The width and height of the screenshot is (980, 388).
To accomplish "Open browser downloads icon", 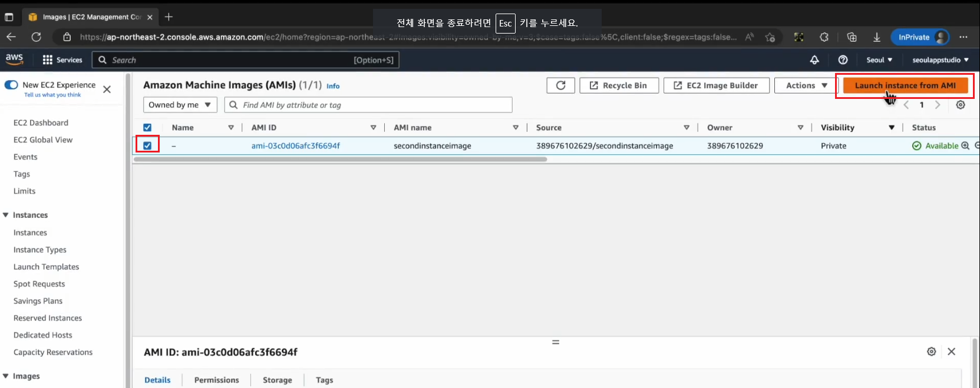I will tap(877, 37).
